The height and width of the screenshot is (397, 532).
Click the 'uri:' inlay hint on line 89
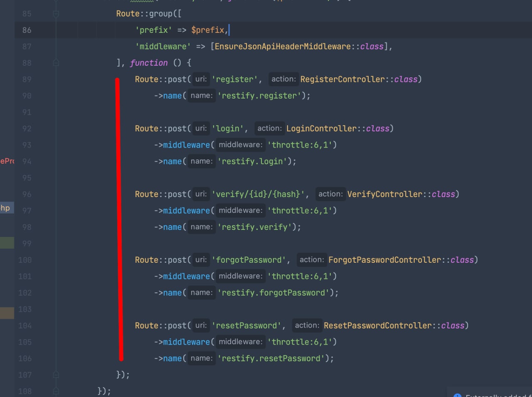pyautogui.click(x=201, y=79)
